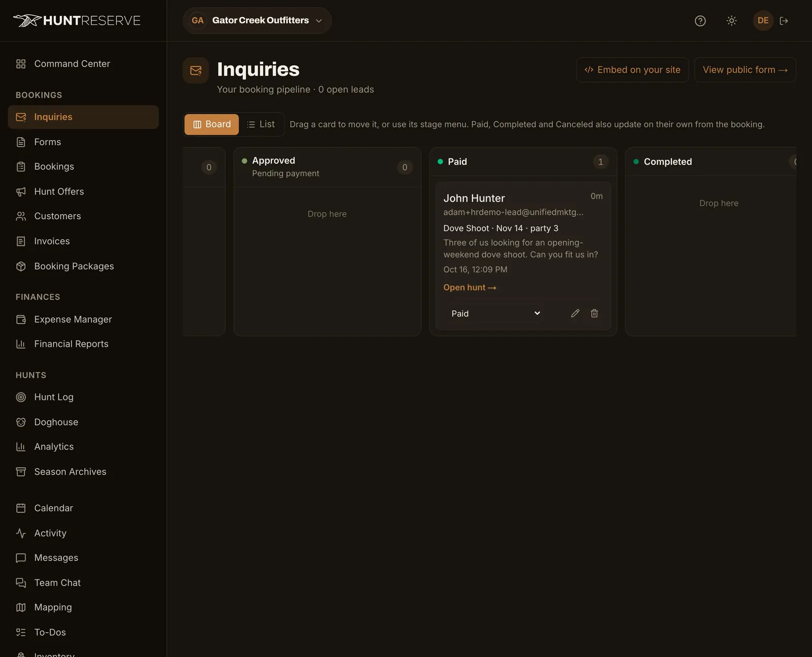Viewport: 812px width, 657px height.
Task: Click Open hunt link on card
Action: 470,287
